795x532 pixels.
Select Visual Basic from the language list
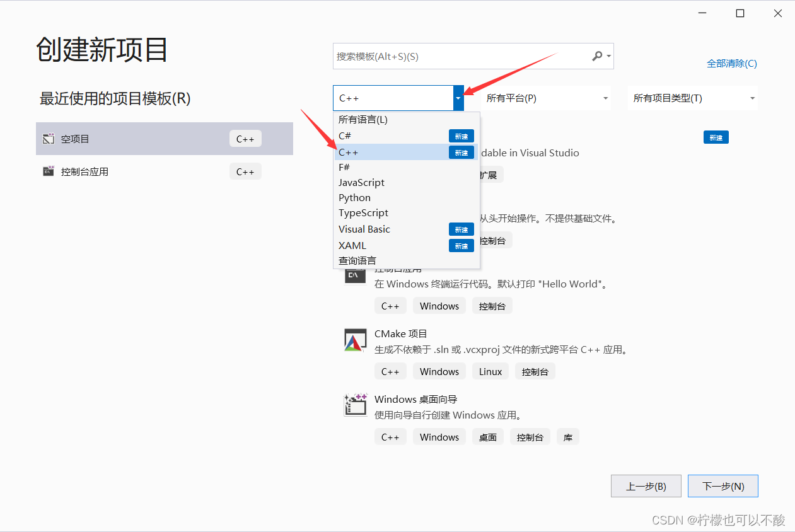(x=364, y=229)
